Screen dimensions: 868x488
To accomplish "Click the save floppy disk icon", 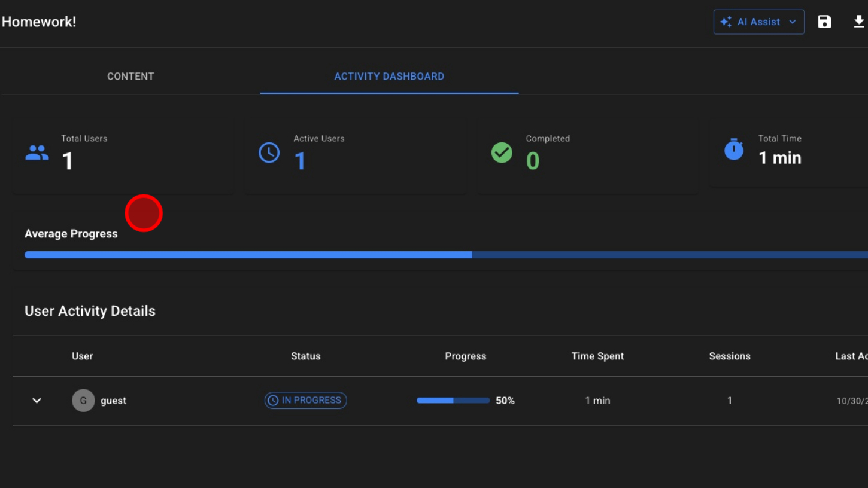I will (x=824, y=22).
